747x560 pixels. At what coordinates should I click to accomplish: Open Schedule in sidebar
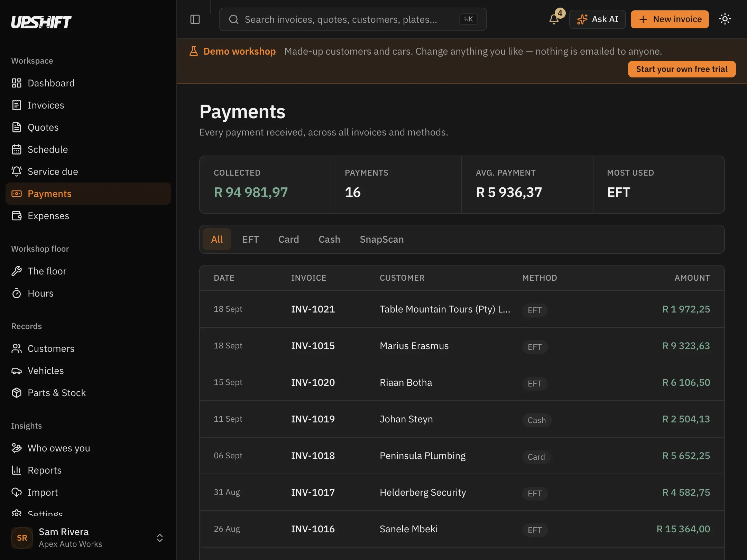88,149
